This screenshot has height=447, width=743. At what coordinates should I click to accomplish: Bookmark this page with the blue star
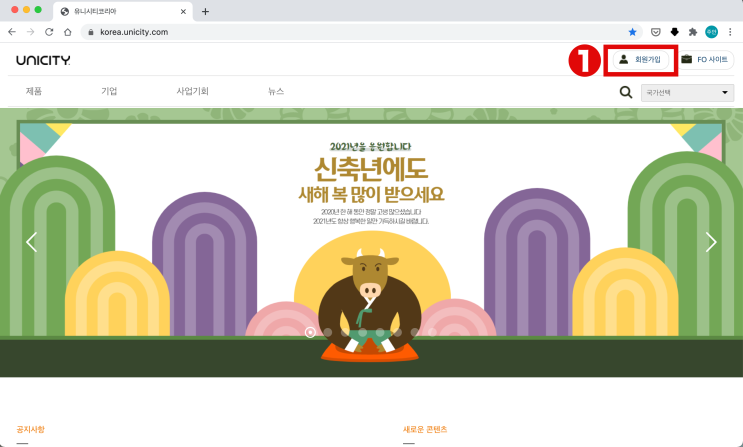632,32
